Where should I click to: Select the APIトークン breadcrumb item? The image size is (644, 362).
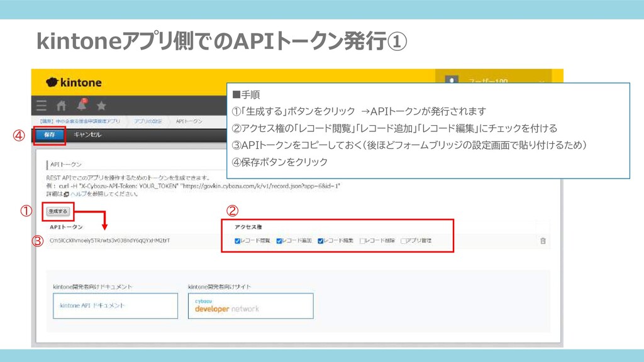tap(189, 121)
